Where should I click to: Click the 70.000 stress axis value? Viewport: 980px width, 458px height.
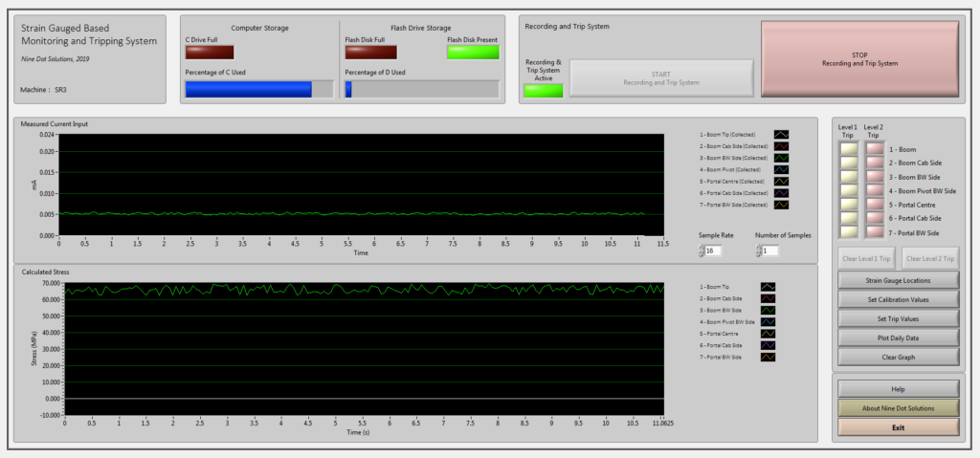tap(52, 283)
